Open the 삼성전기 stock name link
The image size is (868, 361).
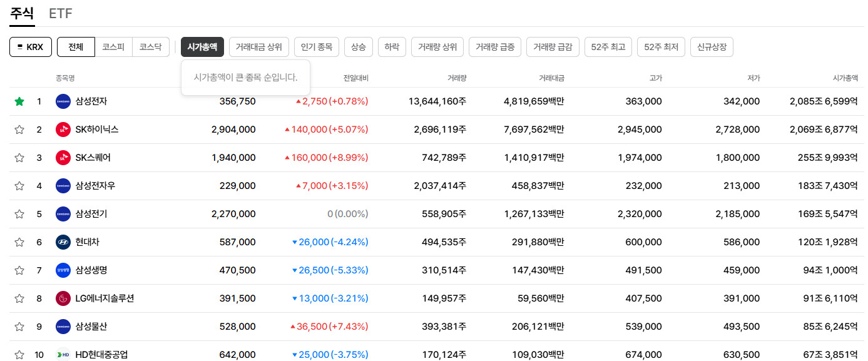click(91, 214)
